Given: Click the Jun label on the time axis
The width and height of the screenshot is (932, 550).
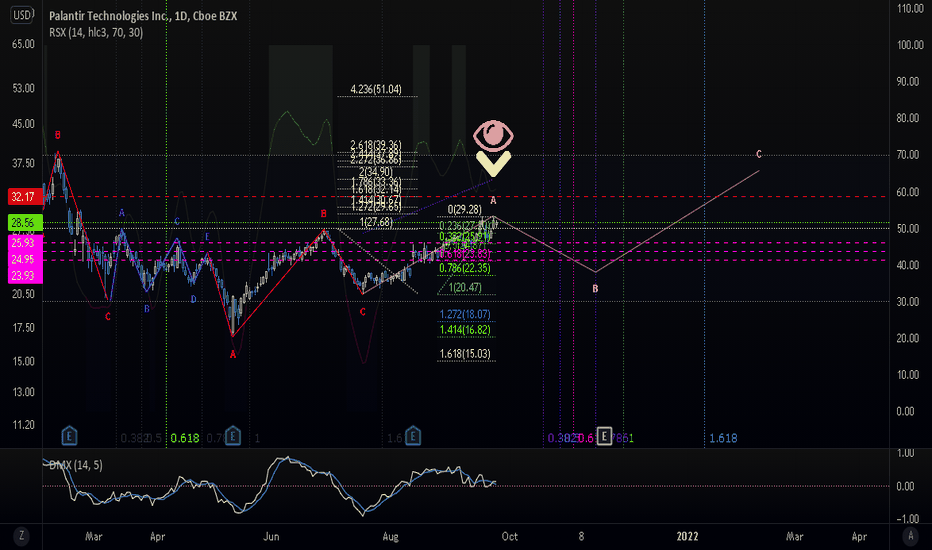Looking at the screenshot, I should (271, 536).
